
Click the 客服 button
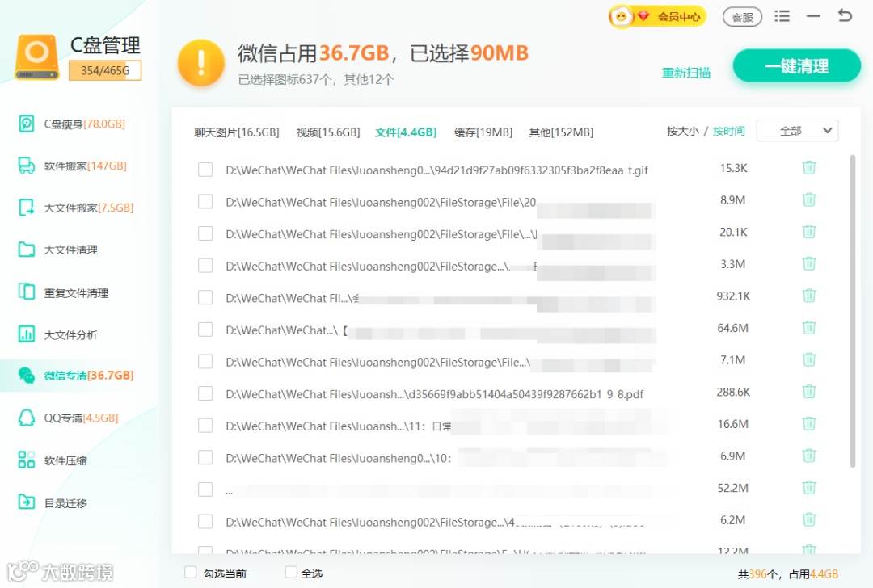click(x=742, y=17)
